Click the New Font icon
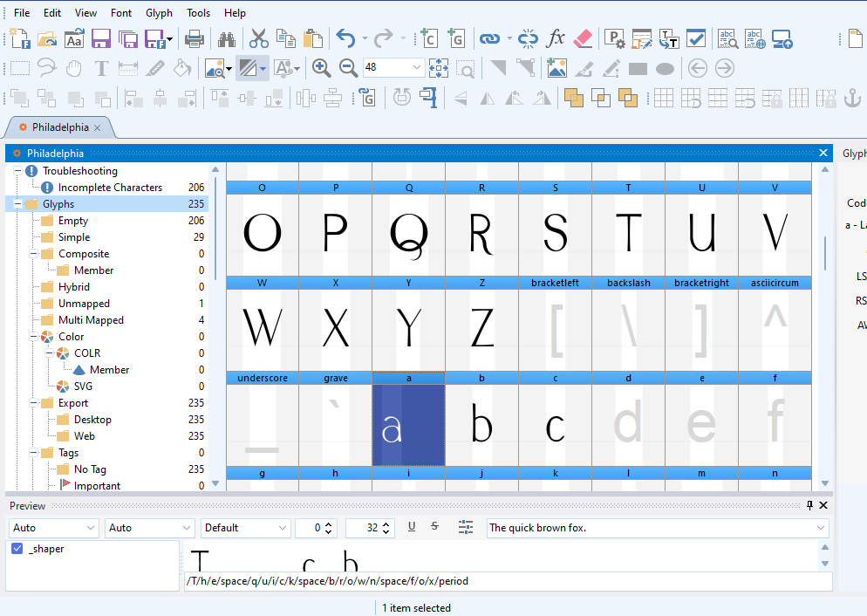The width and height of the screenshot is (867, 616). pos(20,39)
